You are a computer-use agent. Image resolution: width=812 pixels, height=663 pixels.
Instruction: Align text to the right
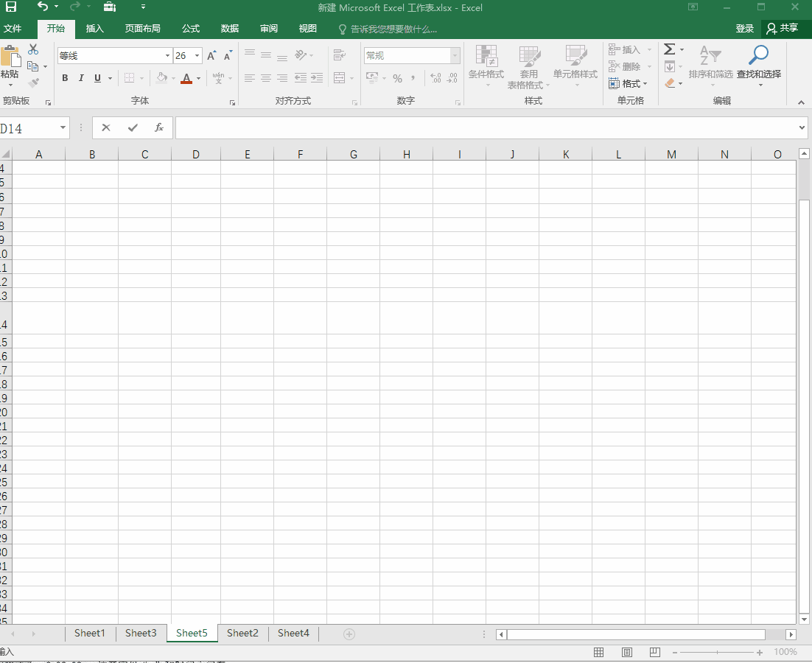pos(282,78)
